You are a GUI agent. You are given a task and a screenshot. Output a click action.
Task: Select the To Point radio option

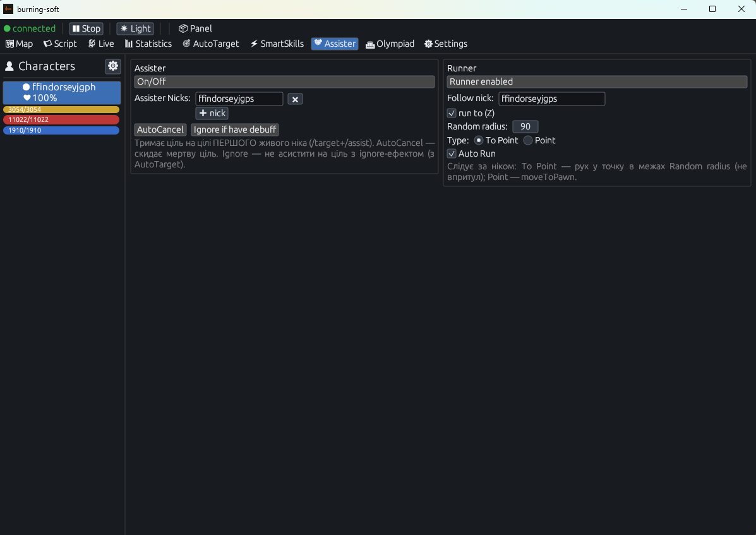[x=479, y=140]
